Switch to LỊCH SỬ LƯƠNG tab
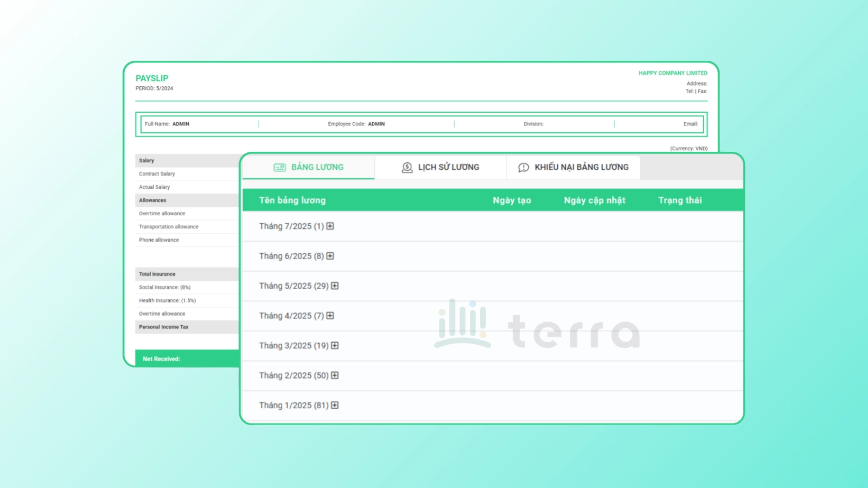 pyautogui.click(x=441, y=167)
